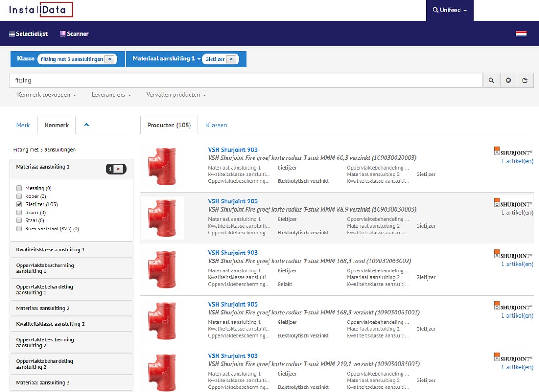Expand the Kwaliteitsklasse aansluiting 1 panel
This screenshot has height=392, width=539.
50,250
